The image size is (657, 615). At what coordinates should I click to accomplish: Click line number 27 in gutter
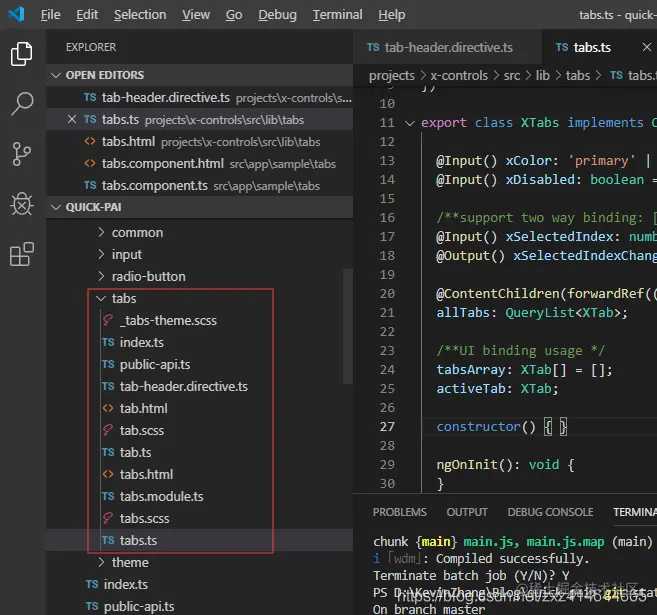point(387,427)
